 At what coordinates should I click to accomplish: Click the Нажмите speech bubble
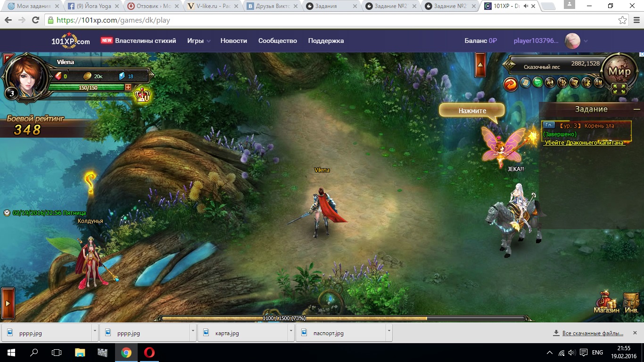pos(472,111)
